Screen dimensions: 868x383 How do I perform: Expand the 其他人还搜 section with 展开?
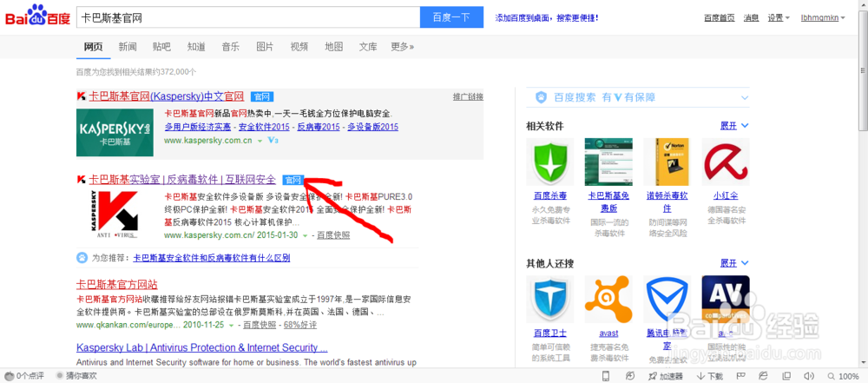734,263
